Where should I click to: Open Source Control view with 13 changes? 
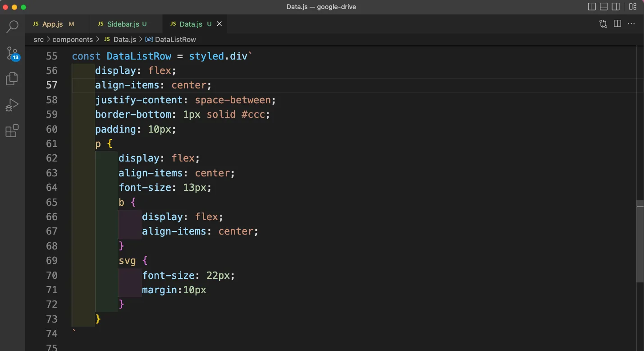(x=12, y=53)
